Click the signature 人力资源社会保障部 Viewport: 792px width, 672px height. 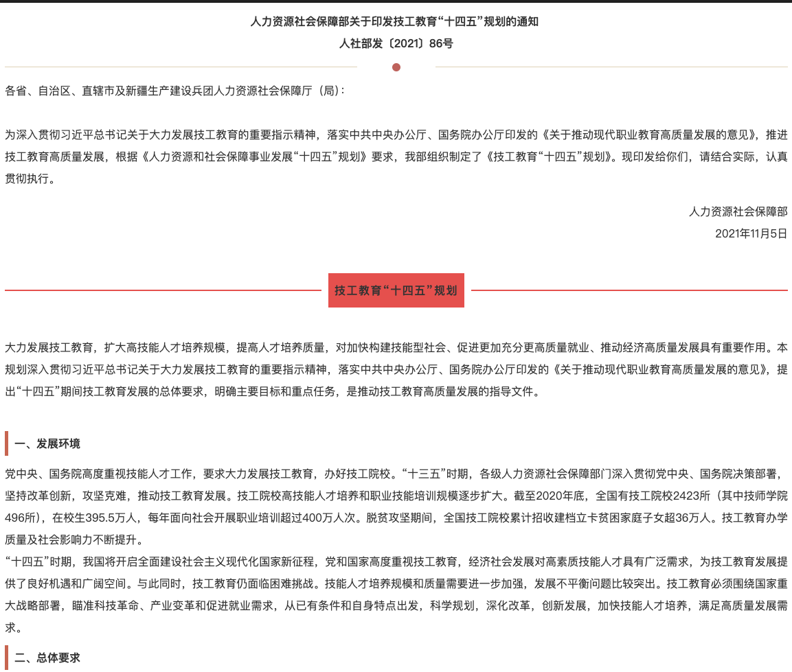point(738,211)
